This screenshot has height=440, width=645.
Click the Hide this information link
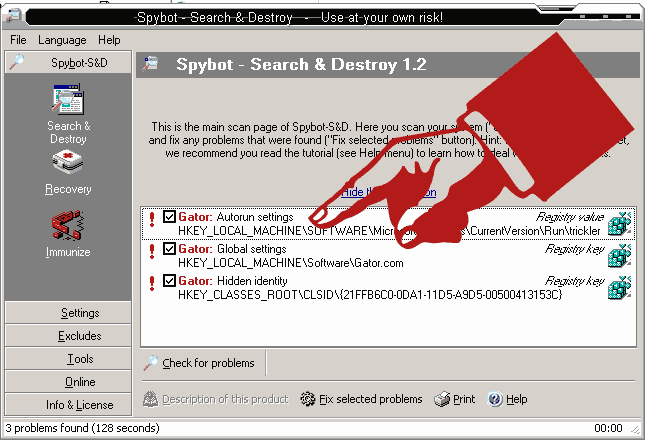pyautogui.click(x=389, y=192)
